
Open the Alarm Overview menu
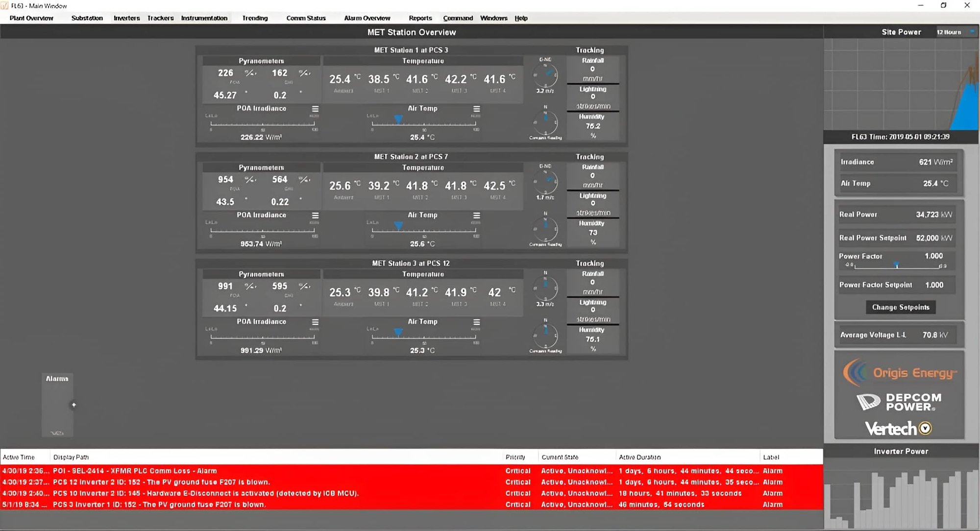(x=367, y=18)
